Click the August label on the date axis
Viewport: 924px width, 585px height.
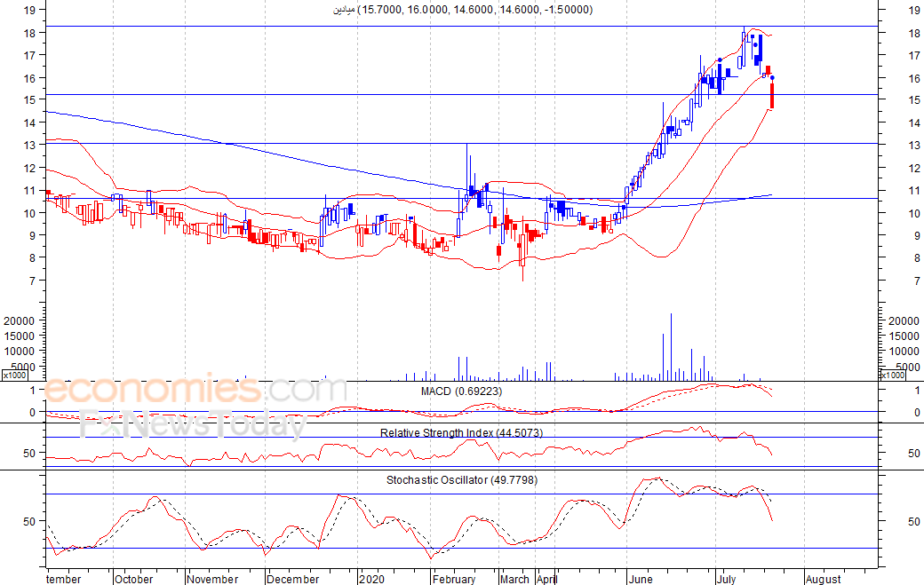pos(824,579)
